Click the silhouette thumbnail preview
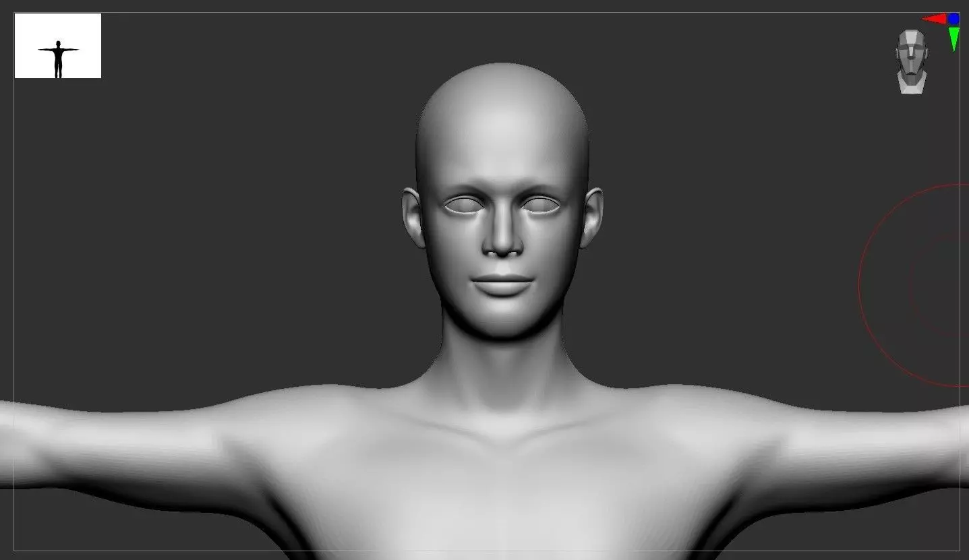The width and height of the screenshot is (969, 560). point(58,46)
